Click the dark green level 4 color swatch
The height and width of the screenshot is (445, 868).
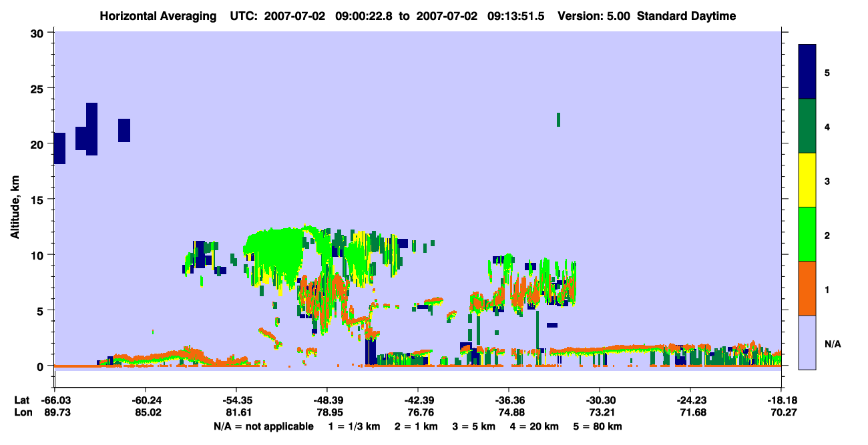coord(807,126)
